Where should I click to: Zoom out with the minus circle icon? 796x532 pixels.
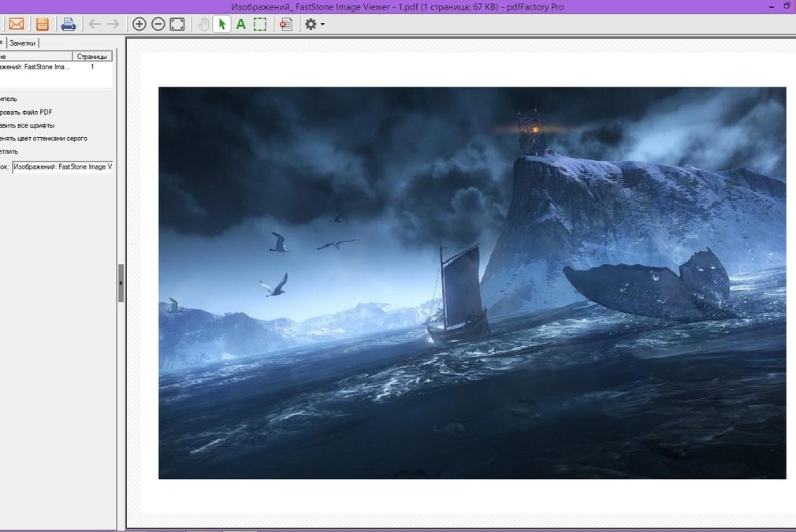coord(158,24)
